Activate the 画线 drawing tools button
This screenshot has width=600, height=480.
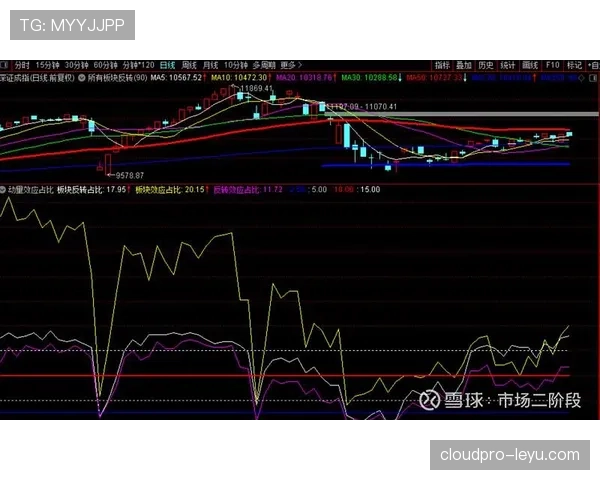click(x=530, y=65)
